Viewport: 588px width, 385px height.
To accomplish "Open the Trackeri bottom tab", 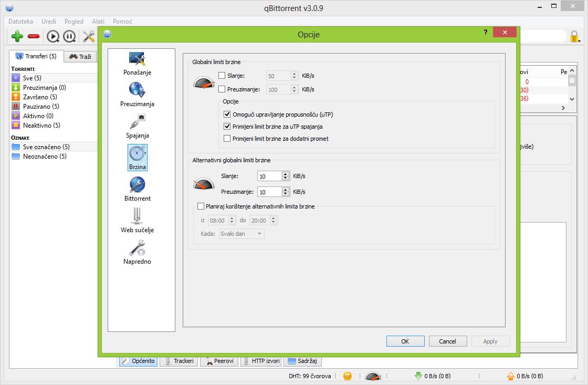I will (x=179, y=361).
